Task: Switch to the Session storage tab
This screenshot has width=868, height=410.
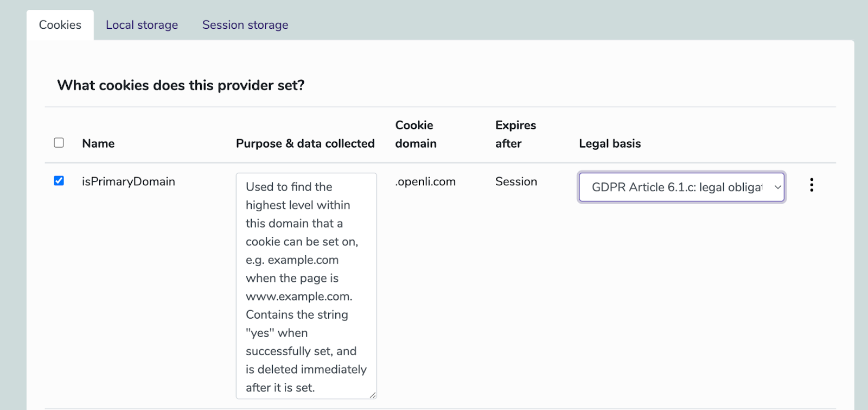Action: click(245, 25)
